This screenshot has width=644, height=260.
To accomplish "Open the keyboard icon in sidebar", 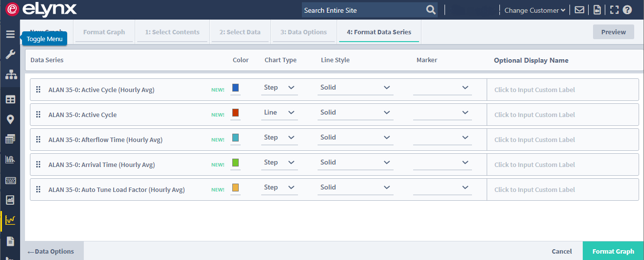I will click(10, 180).
